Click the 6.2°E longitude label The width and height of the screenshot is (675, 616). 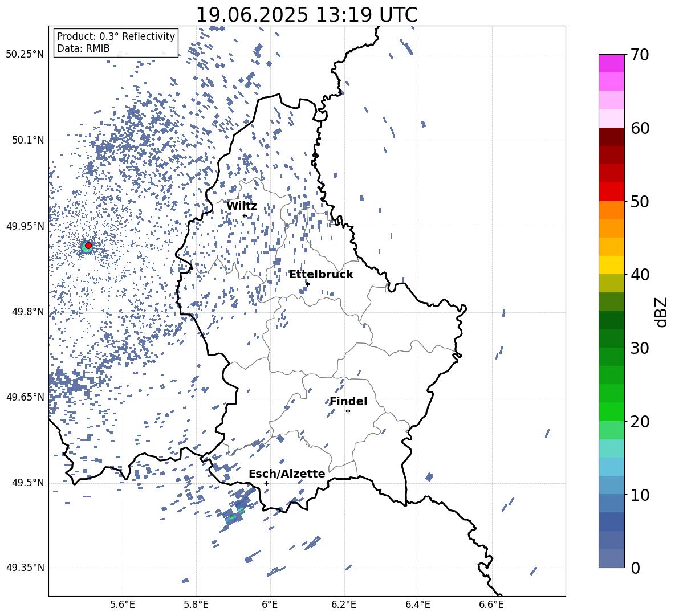[x=344, y=605]
